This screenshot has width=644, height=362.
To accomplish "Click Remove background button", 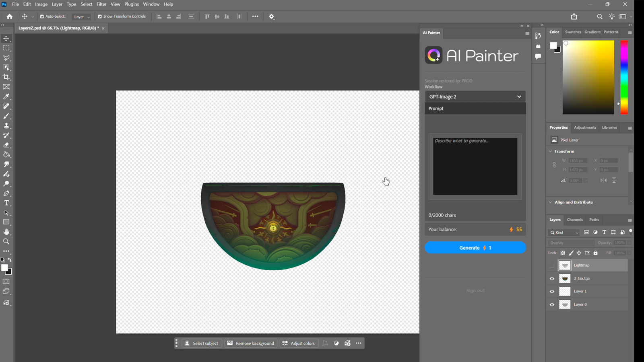I will pyautogui.click(x=251, y=343).
